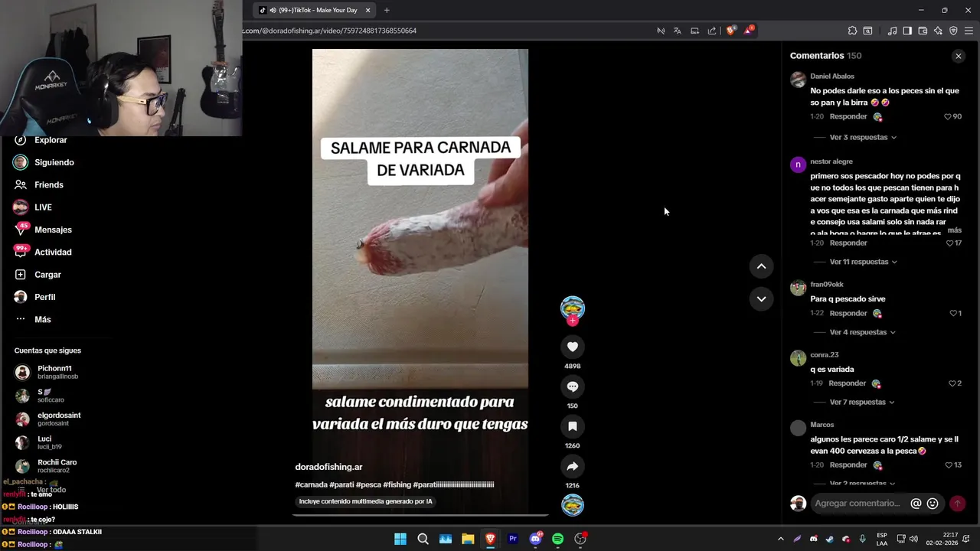
Task: Open Actividad in TikTok sidebar
Action: coord(53,252)
